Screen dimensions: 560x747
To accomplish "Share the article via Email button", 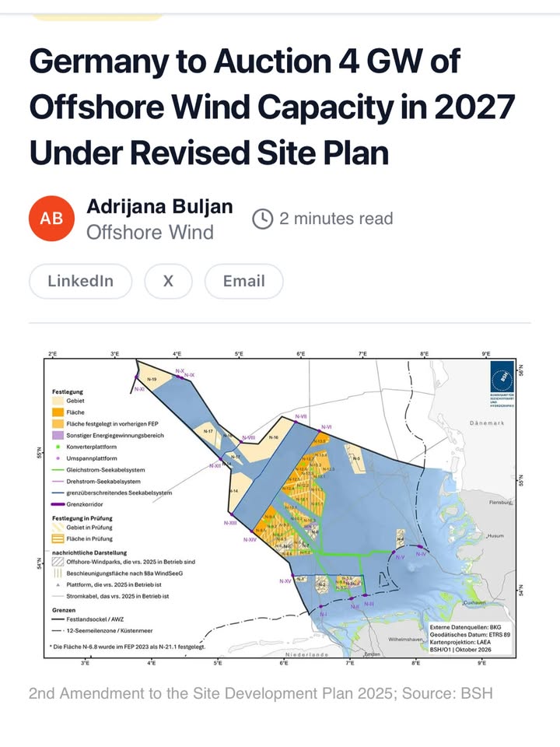I will tap(243, 281).
